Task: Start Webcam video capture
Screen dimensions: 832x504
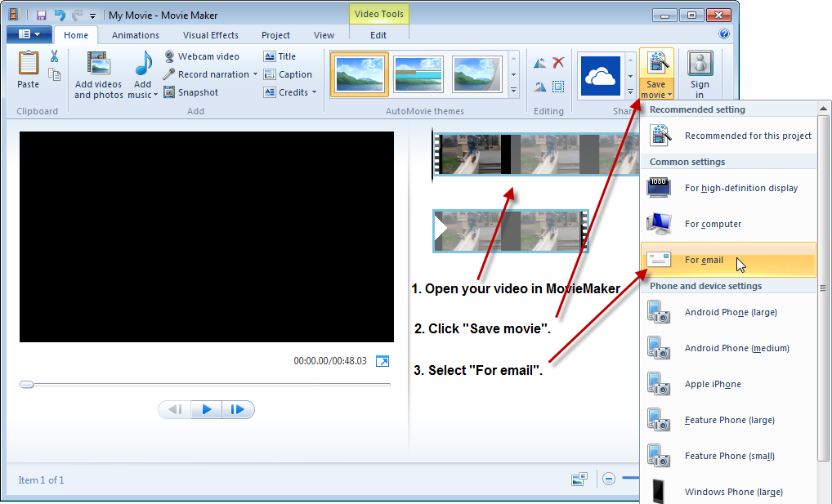Action: point(202,56)
